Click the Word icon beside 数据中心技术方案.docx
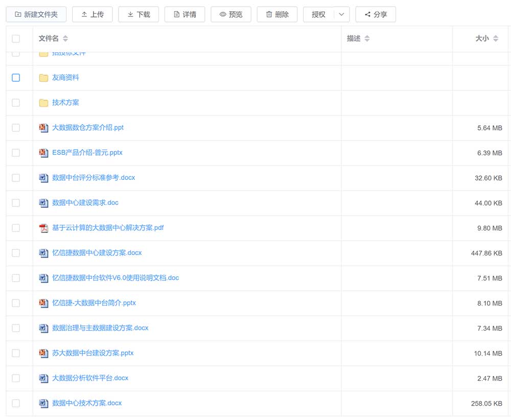Image resolution: width=511 pixels, height=420 pixels. [44, 403]
